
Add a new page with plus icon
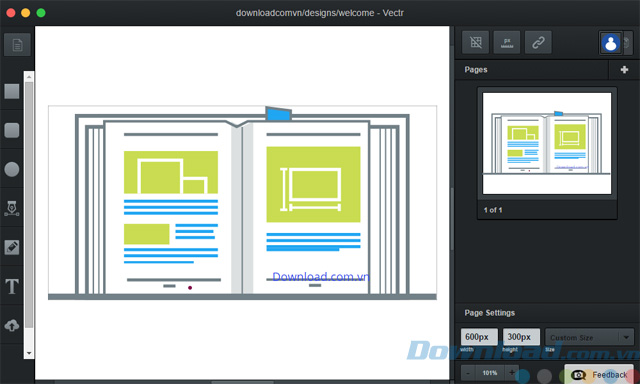[624, 70]
